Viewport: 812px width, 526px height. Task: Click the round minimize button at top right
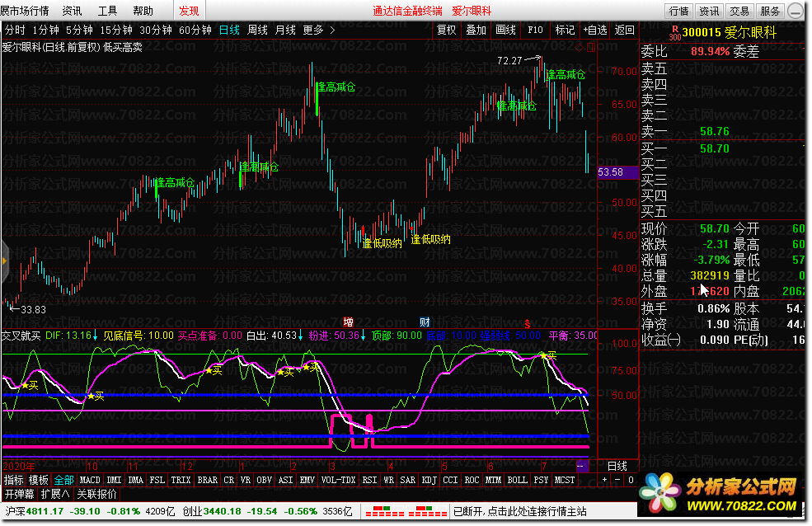[x=796, y=11]
